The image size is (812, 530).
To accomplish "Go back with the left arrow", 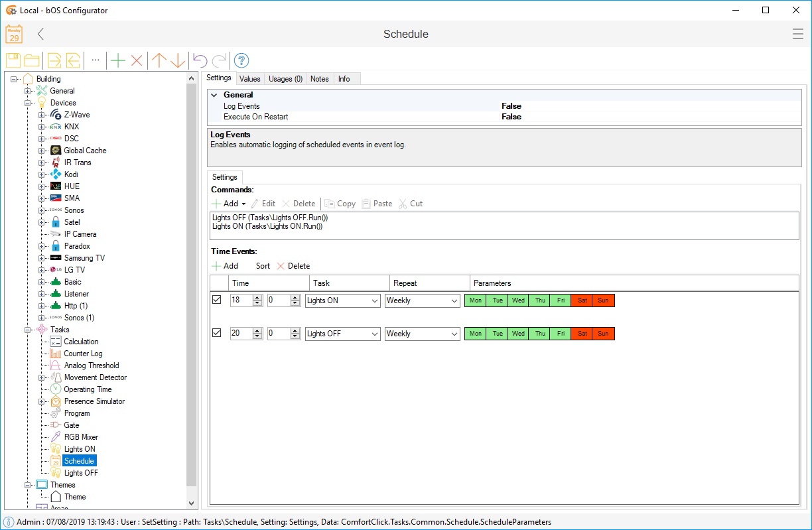I will click(x=41, y=34).
